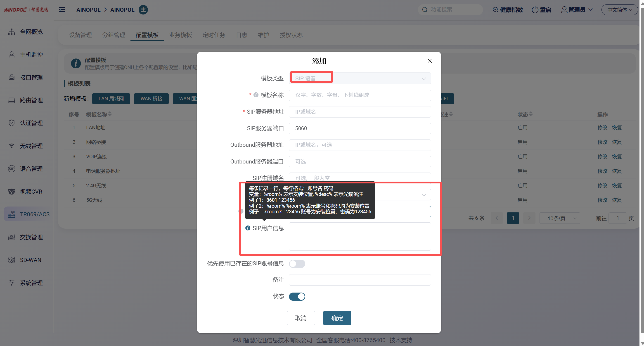Image resolution: width=644 pixels, height=346 pixels.
Task: Open the 中文简体 language dropdown
Action: point(619,10)
